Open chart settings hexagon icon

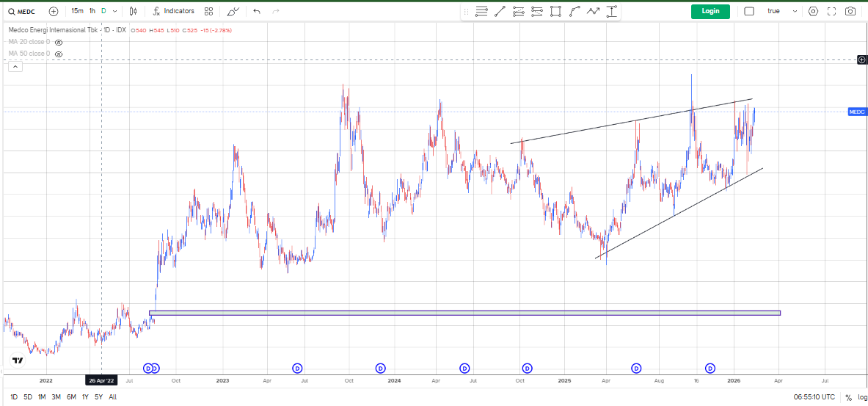click(812, 11)
